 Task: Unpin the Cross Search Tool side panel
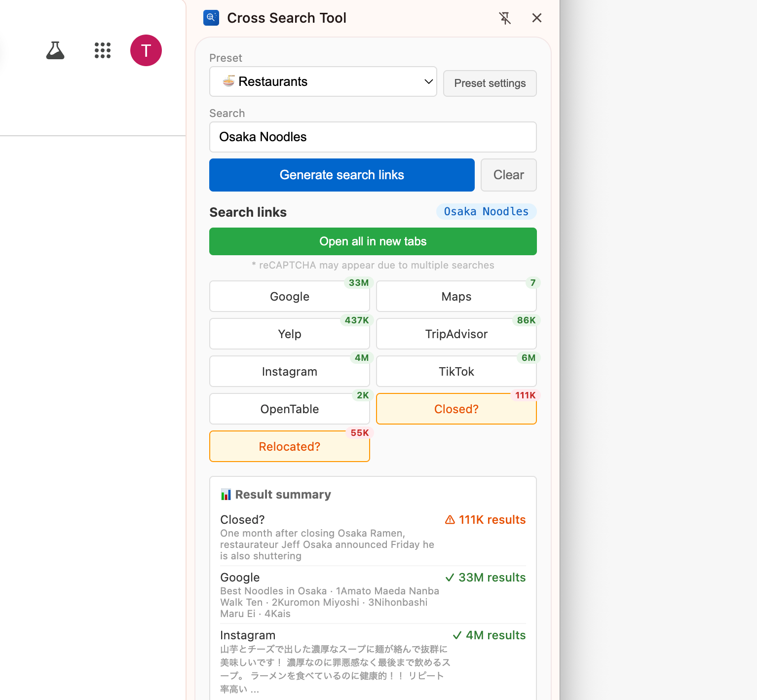(505, 18)
